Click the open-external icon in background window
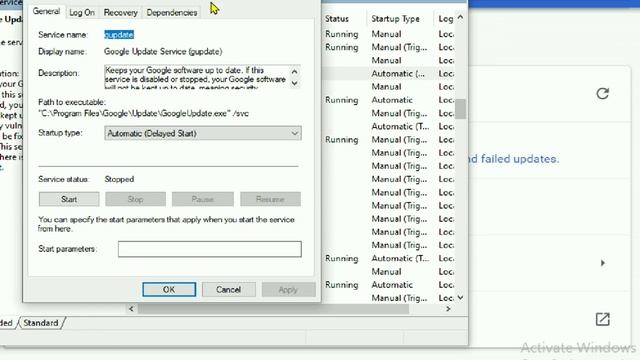The height and width of the screenshot is (360, 640). [x=602, y=319]
